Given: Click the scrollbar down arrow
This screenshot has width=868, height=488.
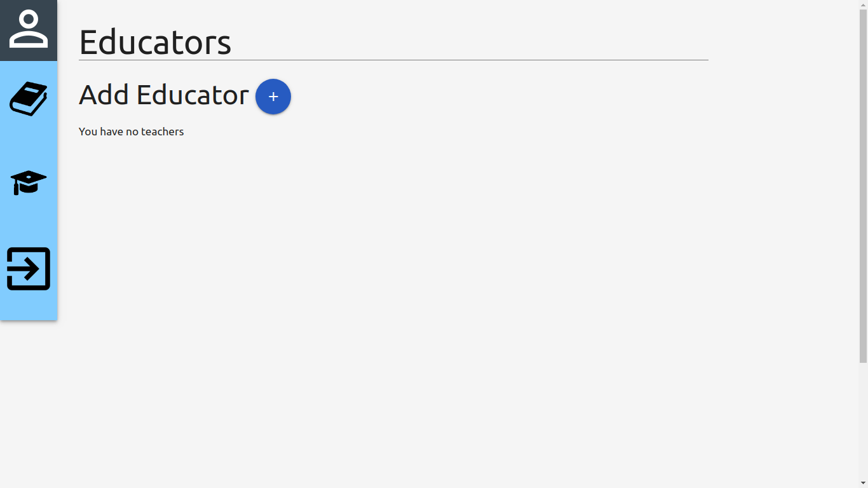Looking at the screenshot, I should coord(863,484).
